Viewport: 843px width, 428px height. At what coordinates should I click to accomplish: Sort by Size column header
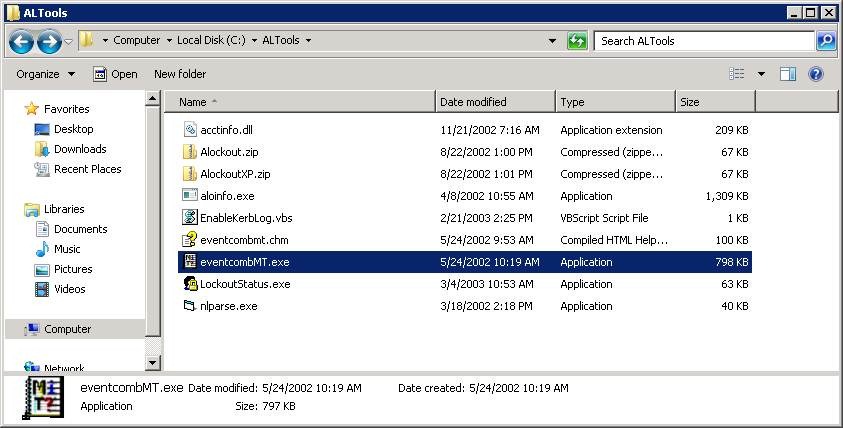point(716,102)
